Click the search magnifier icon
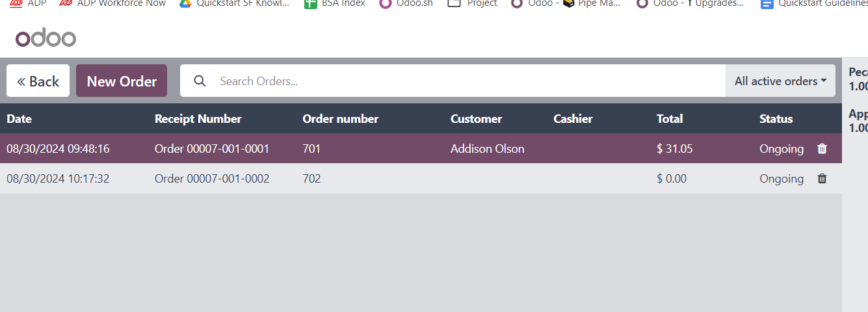The height and width of the screenshot is (312, 868). [200, 81]
